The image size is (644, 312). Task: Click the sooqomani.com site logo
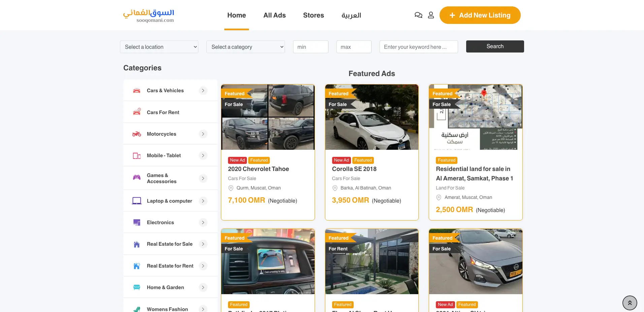149,15
